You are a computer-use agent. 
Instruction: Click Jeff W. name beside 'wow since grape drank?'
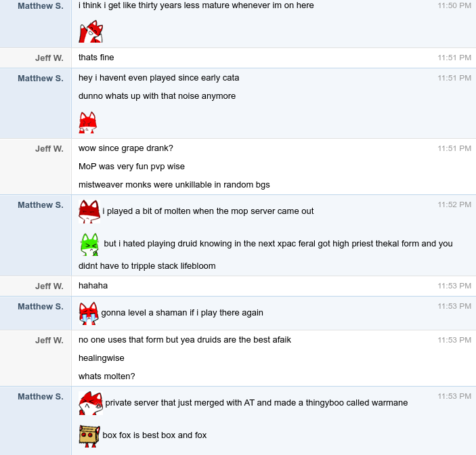coord(49,149)
